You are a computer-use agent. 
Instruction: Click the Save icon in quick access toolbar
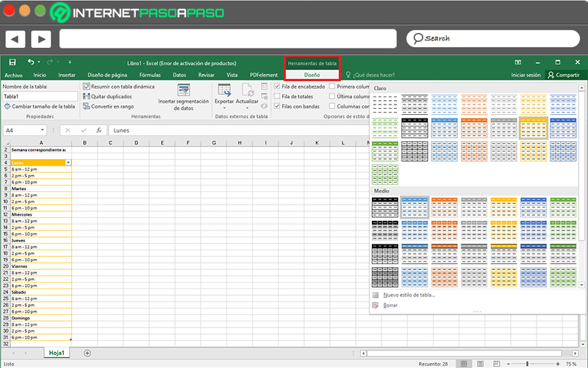click(x=12, y=63)
